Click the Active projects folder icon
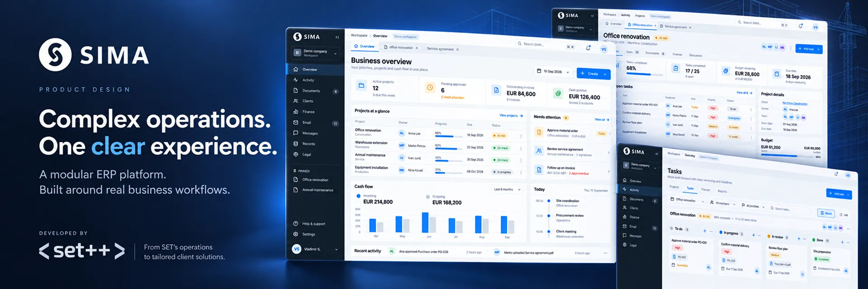 tap(361, 85)
